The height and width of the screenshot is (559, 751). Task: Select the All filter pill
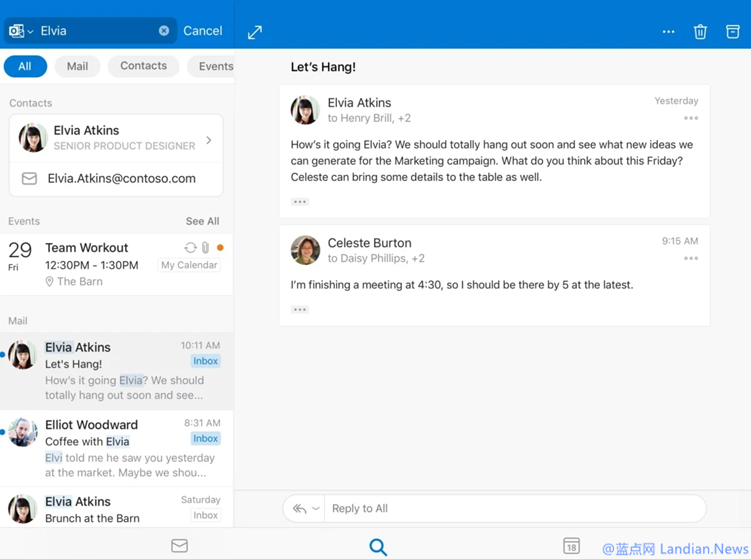click(x=25, y=66)
